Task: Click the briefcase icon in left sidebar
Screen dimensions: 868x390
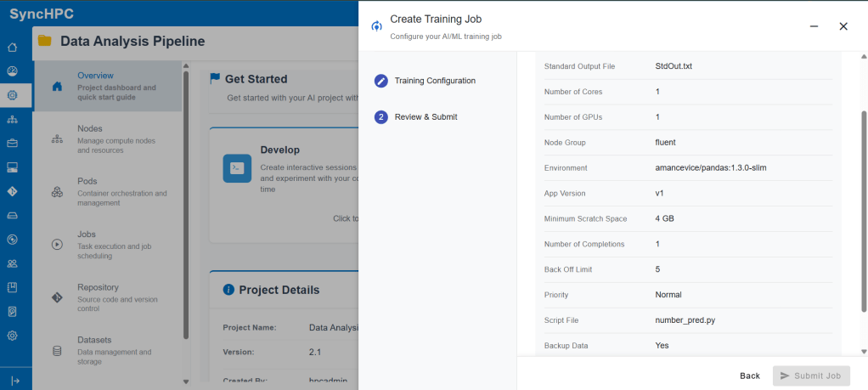Action: (12, 144)
